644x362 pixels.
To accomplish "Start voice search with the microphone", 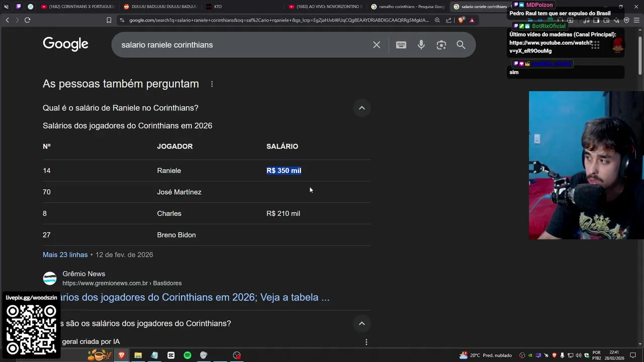I will click(x=421, y=45).
